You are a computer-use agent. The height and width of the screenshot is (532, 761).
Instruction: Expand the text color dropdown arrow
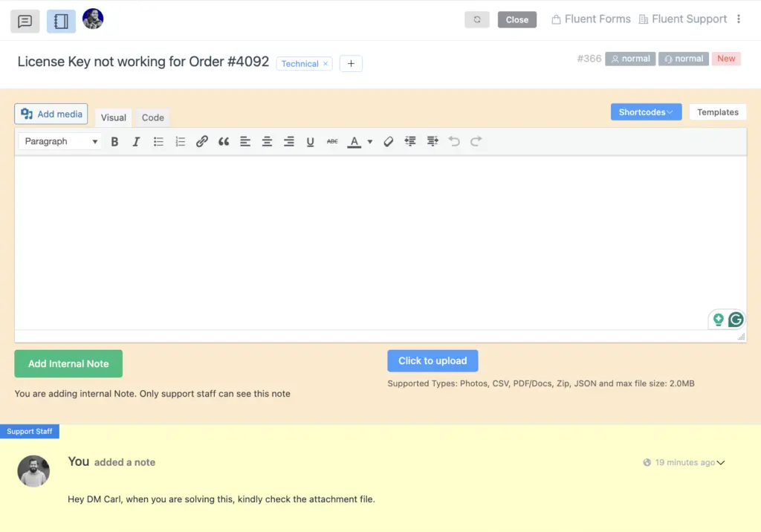pos(369,141)
